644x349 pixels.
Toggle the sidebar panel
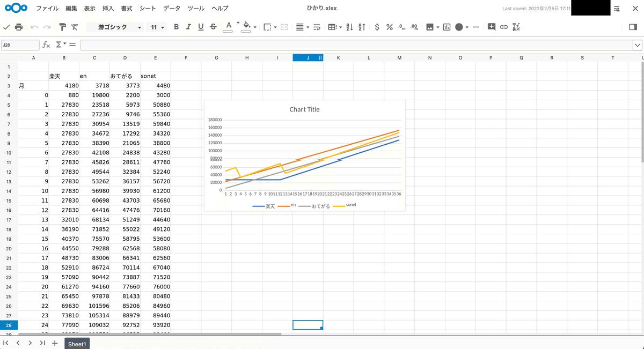[x=633, y=27]
